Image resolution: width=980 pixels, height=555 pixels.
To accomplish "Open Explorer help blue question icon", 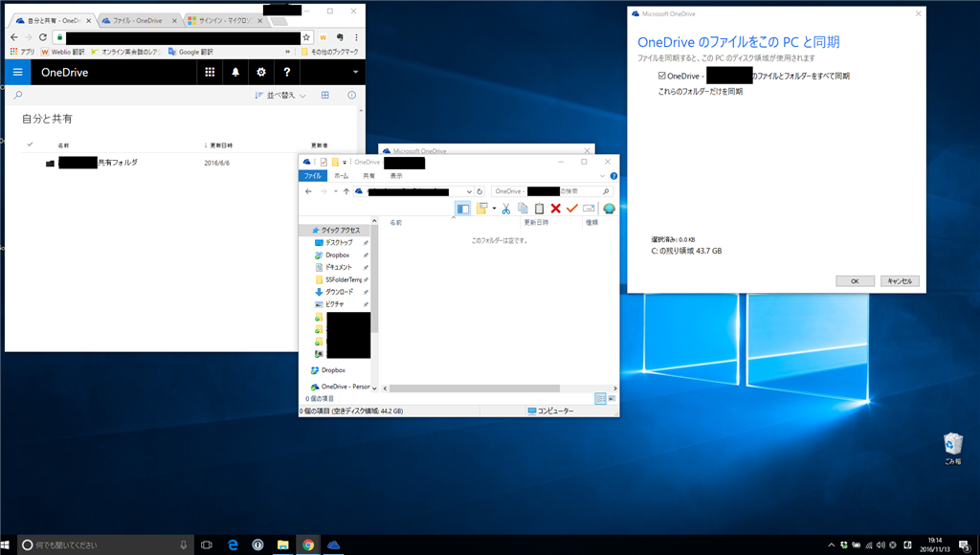I will [613, 176].
